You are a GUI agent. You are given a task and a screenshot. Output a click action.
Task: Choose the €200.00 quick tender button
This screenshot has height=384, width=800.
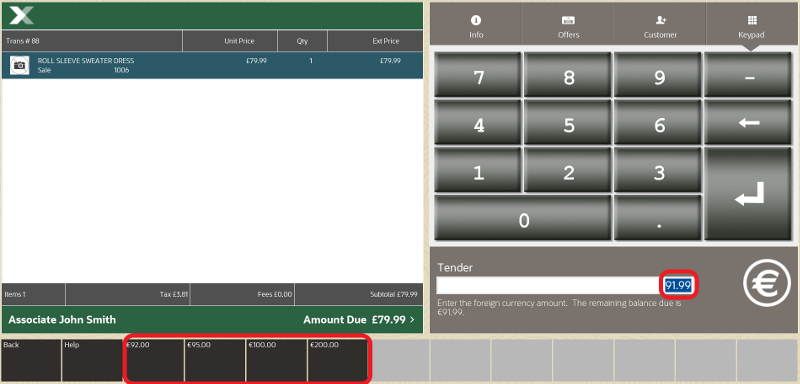(337, 361)
